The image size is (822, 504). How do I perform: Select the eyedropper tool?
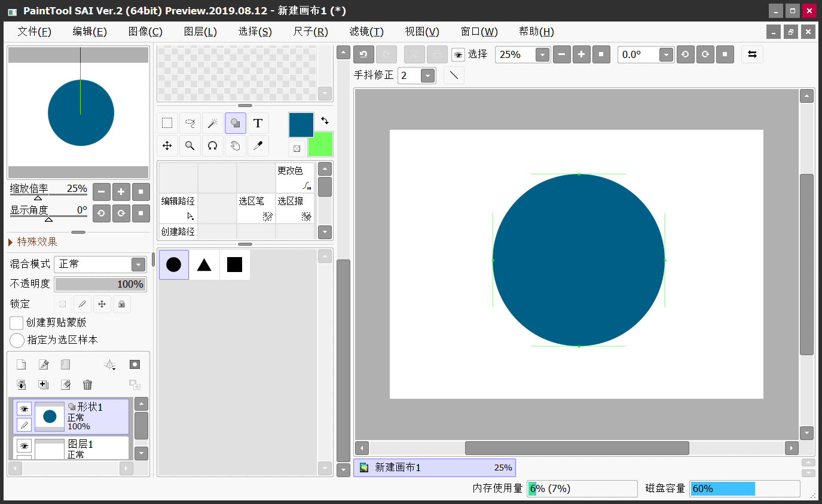[258, 145]
